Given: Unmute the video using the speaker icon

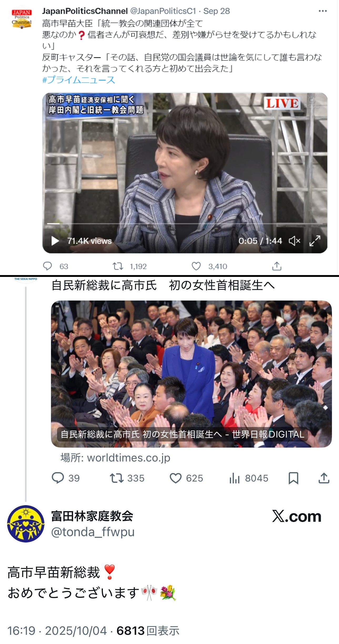Looking at the screenshot, I should tap(294, 241).
